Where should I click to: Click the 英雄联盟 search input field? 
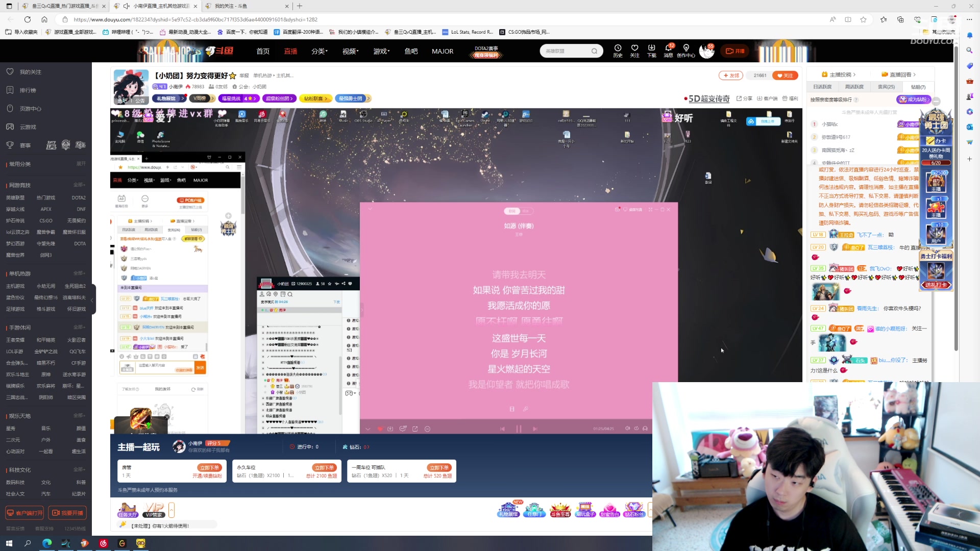pyautogui.click(x=567, y=51)
